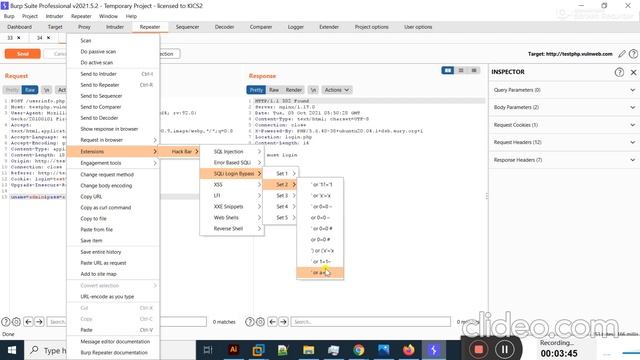Click the orange Send button
This screenshot has width=640, height=360.
pos(22,54)
